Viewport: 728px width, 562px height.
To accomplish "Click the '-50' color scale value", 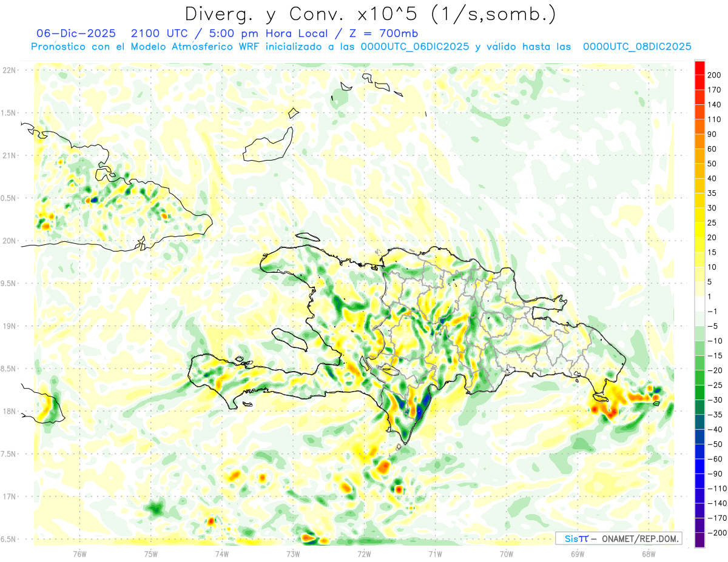I will (x=714, y=444).
